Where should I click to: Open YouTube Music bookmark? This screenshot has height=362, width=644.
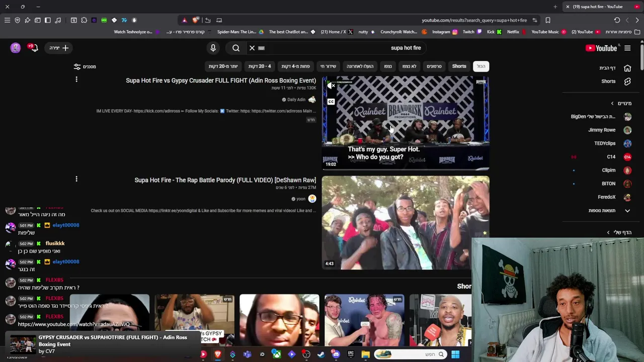[x=548, y=32]
